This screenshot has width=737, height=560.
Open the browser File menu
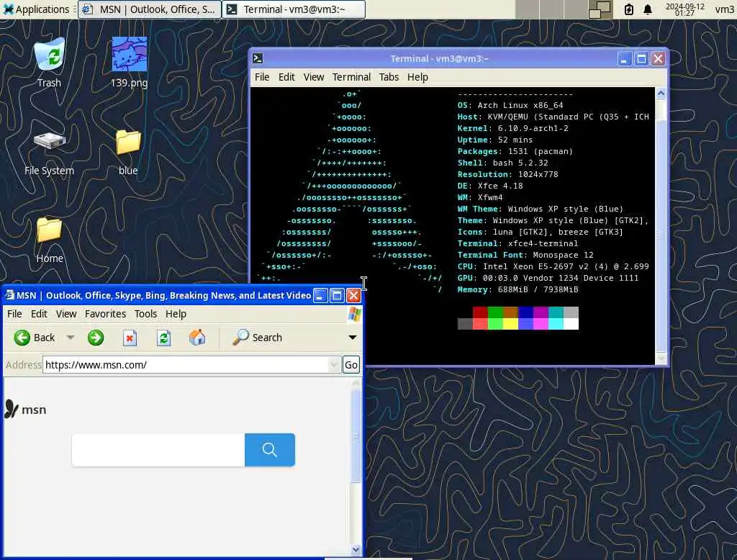[14, 314]
